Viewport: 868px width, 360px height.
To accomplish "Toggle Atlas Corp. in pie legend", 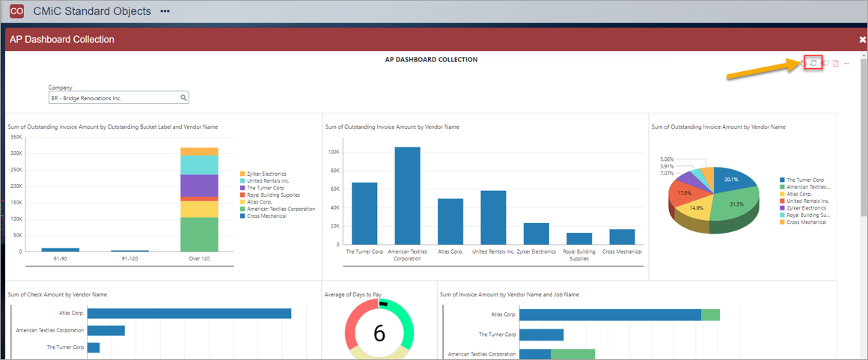I will [797, 194].
